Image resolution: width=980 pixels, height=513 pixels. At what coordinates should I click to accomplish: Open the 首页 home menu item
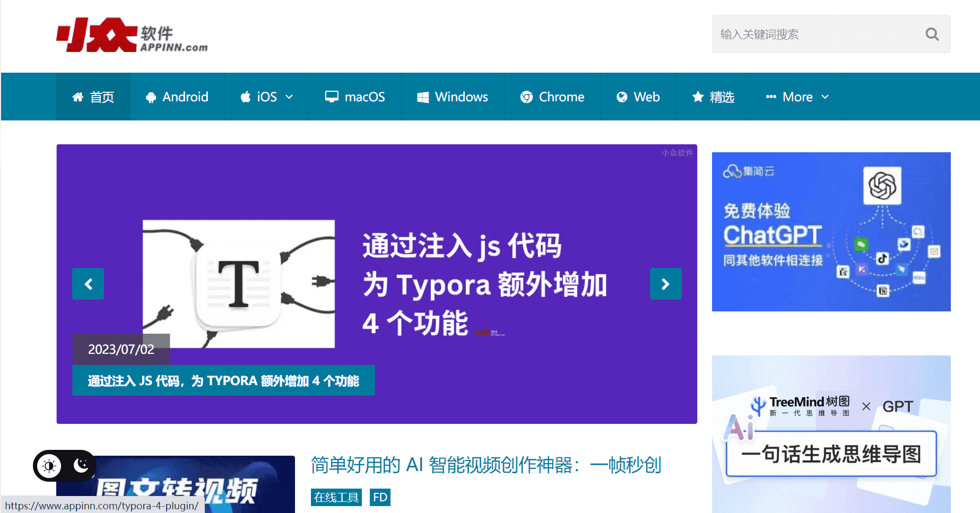pyautogui.click(x=93, y=97)
